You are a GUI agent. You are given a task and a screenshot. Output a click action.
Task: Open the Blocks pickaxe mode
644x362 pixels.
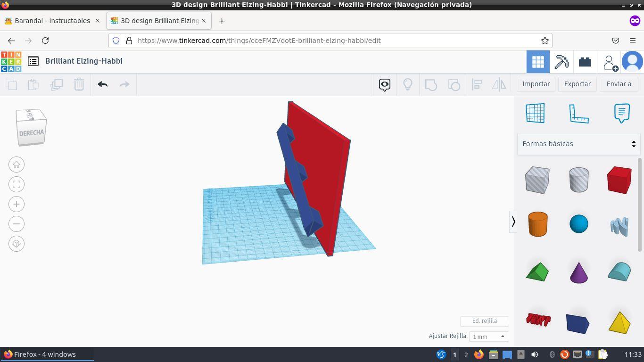561,62
